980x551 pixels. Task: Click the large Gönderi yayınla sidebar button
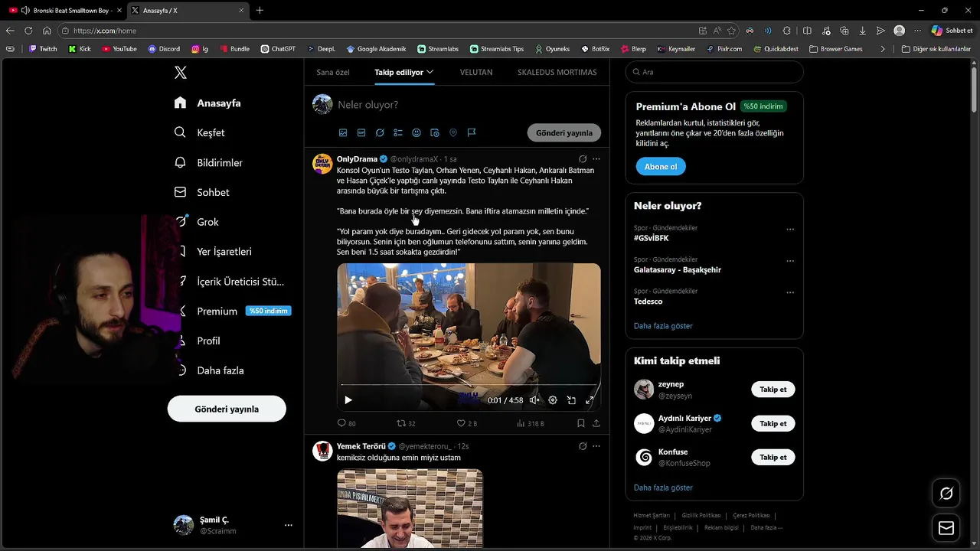click(x=227, y=409)
